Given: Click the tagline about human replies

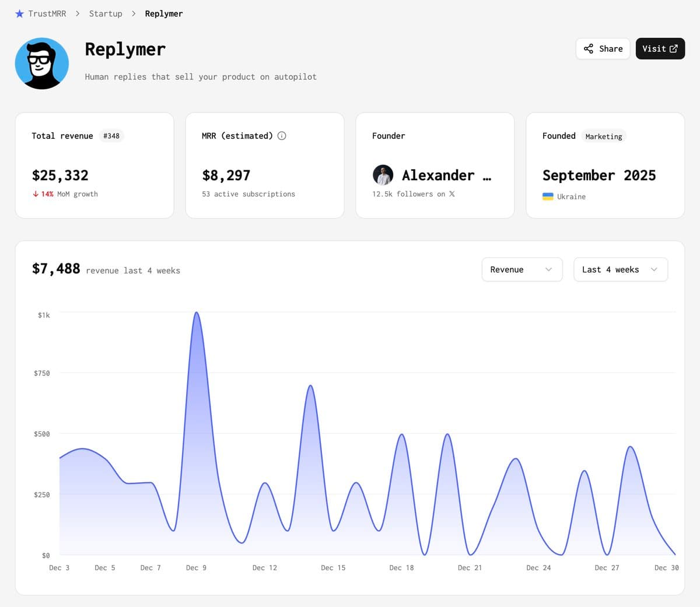Looking at the screenshot, I should (201, 77).
